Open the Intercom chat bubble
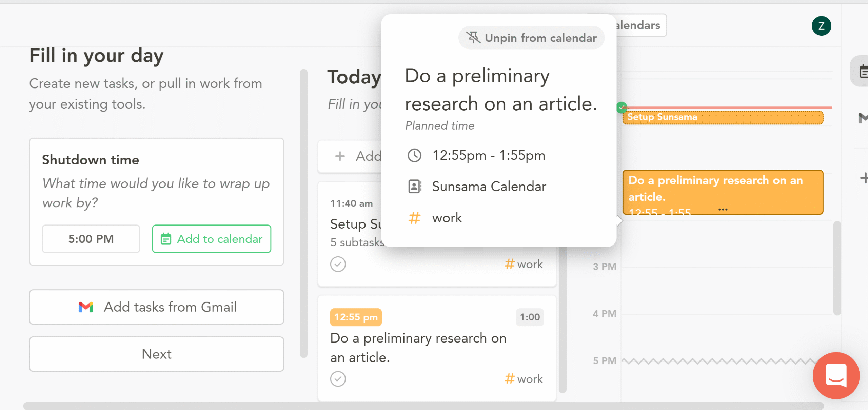Screen dimensions: 868x410 (836, 375)
